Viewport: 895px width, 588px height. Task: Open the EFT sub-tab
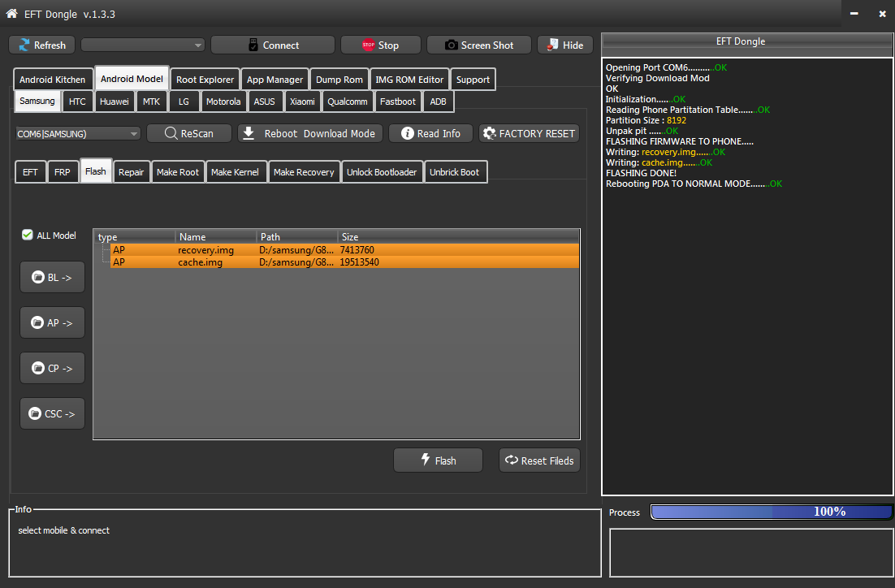[30, 172]
